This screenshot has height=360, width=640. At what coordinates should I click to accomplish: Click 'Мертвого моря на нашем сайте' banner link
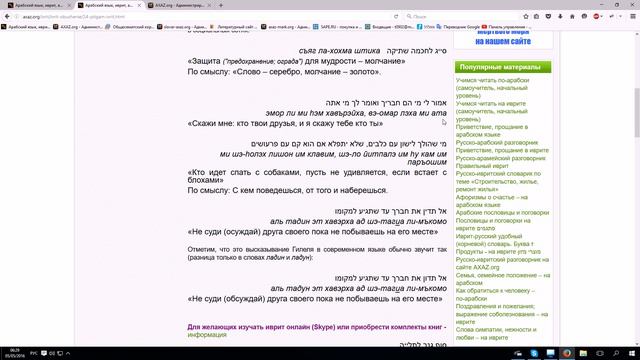(503, 37)
